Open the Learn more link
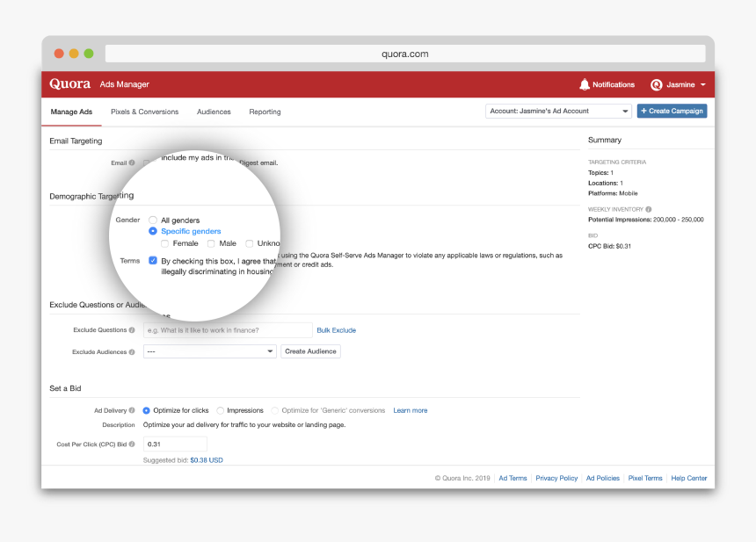Image resolution: width=756 pixels, height=542 pixels. click(411, 410)
